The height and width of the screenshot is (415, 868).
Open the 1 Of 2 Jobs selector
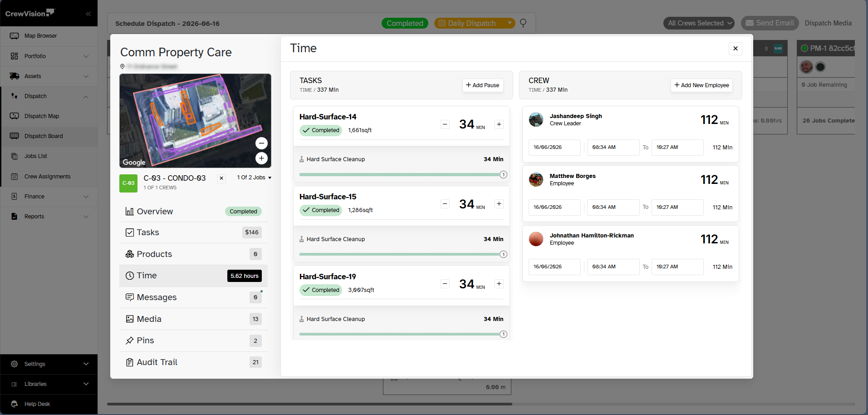coord(254,178)
